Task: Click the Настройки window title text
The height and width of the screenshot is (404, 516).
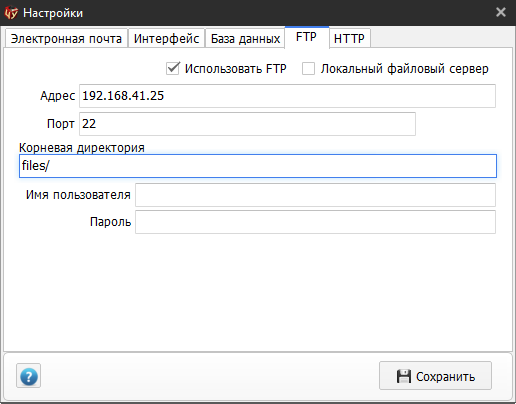Action: (x=53, y=13)
